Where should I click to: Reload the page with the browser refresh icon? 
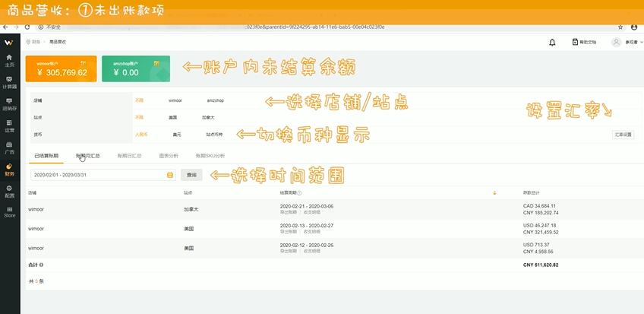click(x=27, y=27)
